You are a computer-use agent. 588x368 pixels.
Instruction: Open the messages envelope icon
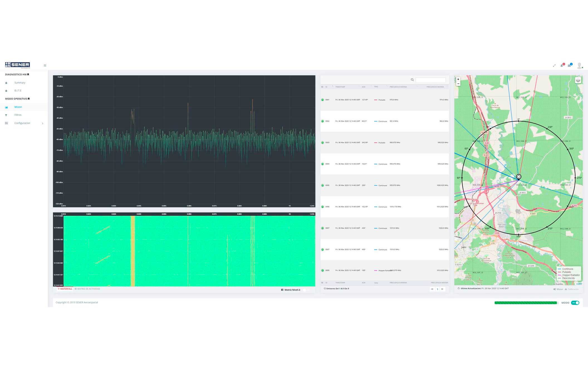(569, 66)
